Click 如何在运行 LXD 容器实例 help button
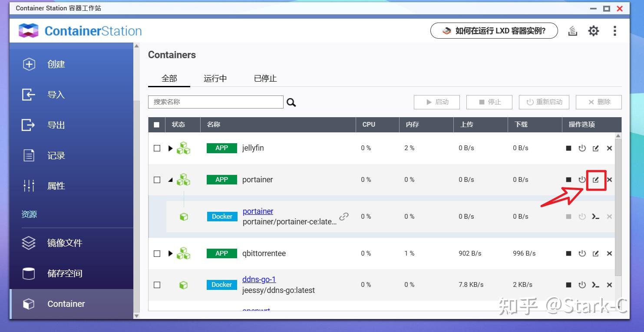644x332 pixels. pyautogui.click(x=494, y=30)
